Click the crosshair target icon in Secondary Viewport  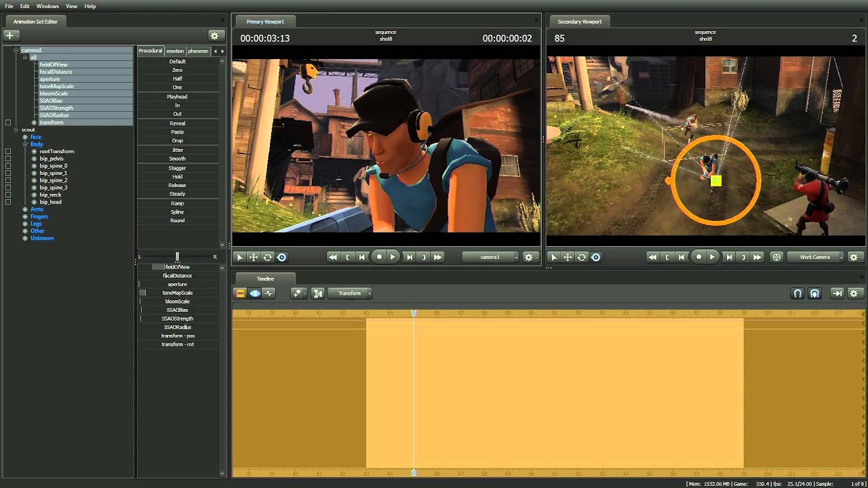point(776,258)
